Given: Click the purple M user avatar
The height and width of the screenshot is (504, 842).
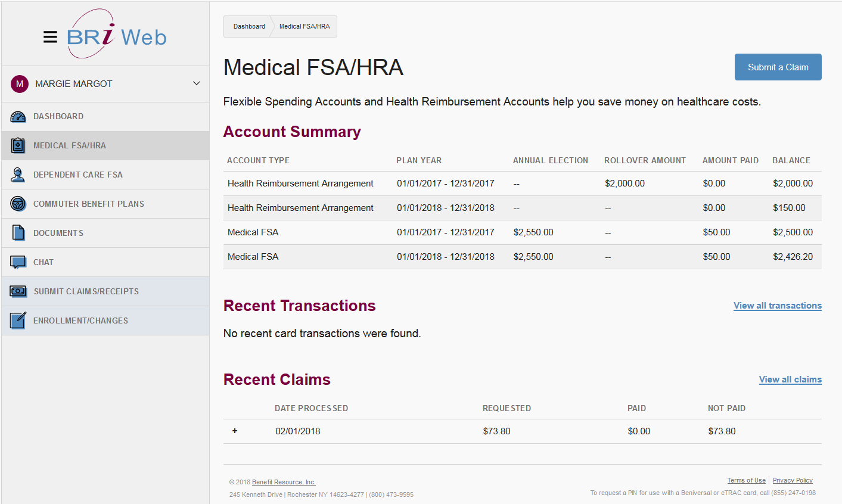Looking at the screenshot, I should (x=20, y=84).
